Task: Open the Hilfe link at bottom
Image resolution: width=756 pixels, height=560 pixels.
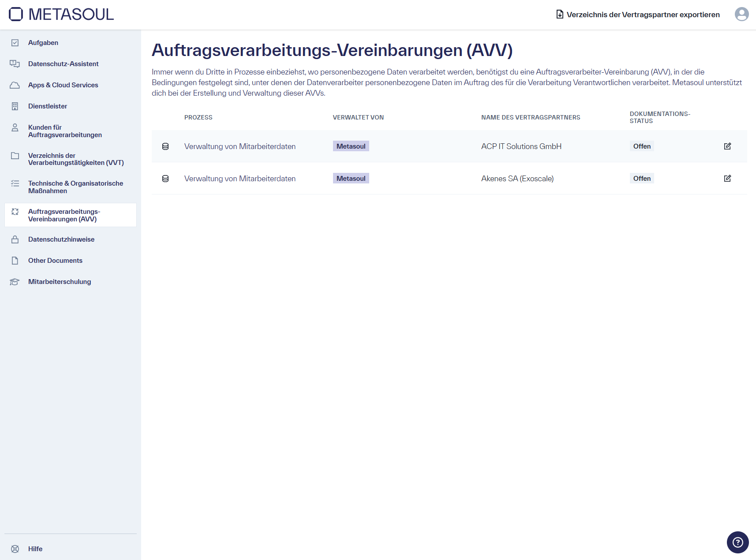Action: [35, 549]
